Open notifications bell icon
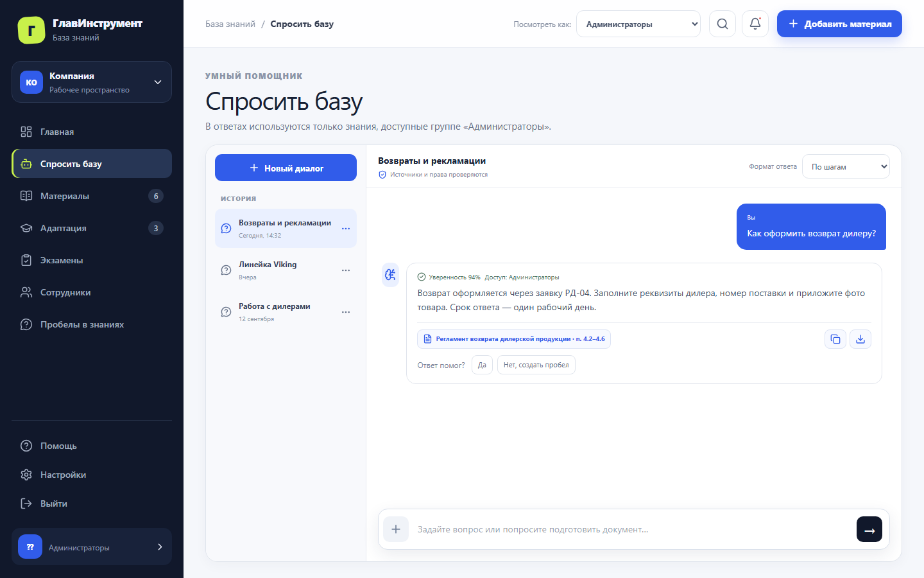The image size is (924, 578). 755,24
